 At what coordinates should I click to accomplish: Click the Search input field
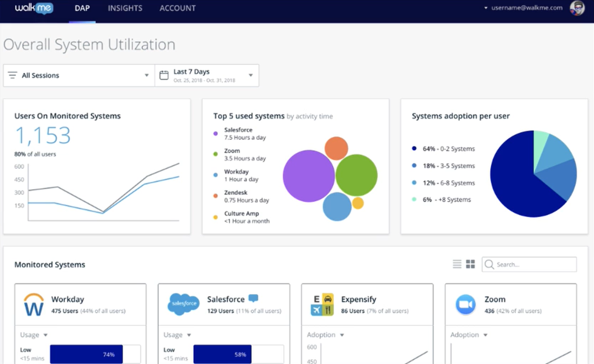click(529, 264)
